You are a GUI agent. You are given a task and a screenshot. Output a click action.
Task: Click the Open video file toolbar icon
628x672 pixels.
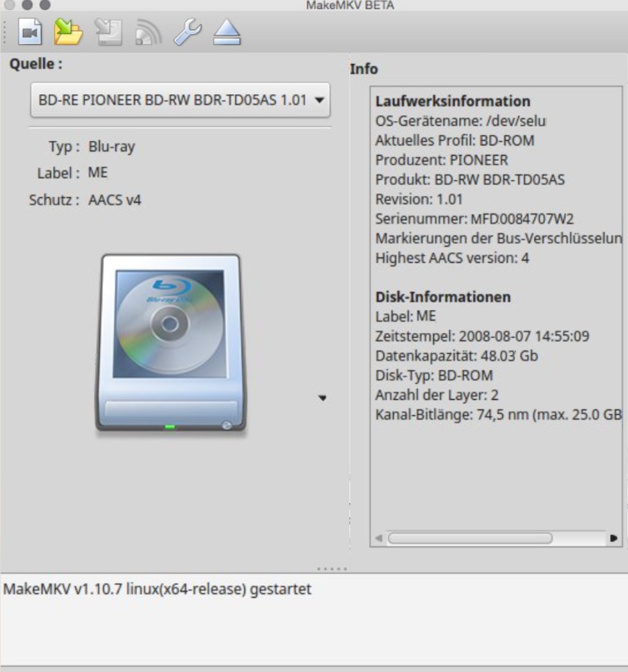[x=30, y=32]
